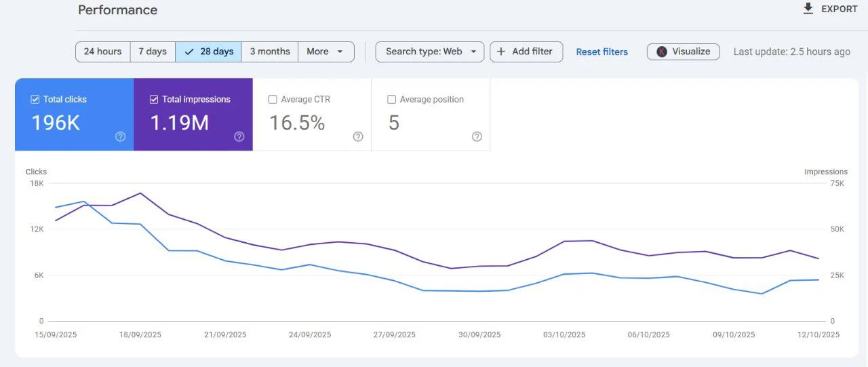Click the Last update: 2.5 hours ago text
Image resolution: width=868 pixels, height=367 pixels.
click(x=792, y=52)
